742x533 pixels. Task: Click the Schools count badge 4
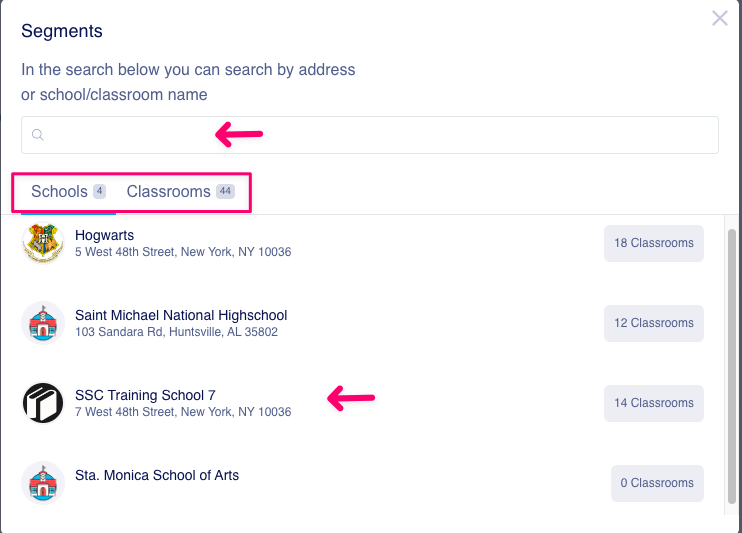tap(99, 191)
